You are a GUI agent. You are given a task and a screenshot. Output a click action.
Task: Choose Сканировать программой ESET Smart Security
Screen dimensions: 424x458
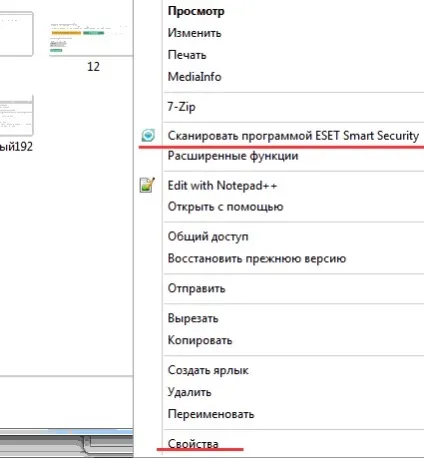click(293, 136)
